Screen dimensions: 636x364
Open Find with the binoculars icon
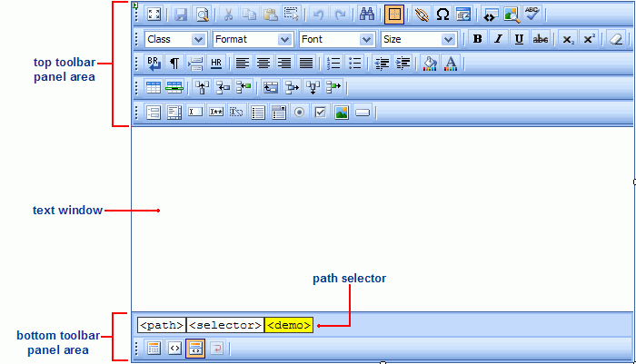pyautogui.click(x=367, y=15)
